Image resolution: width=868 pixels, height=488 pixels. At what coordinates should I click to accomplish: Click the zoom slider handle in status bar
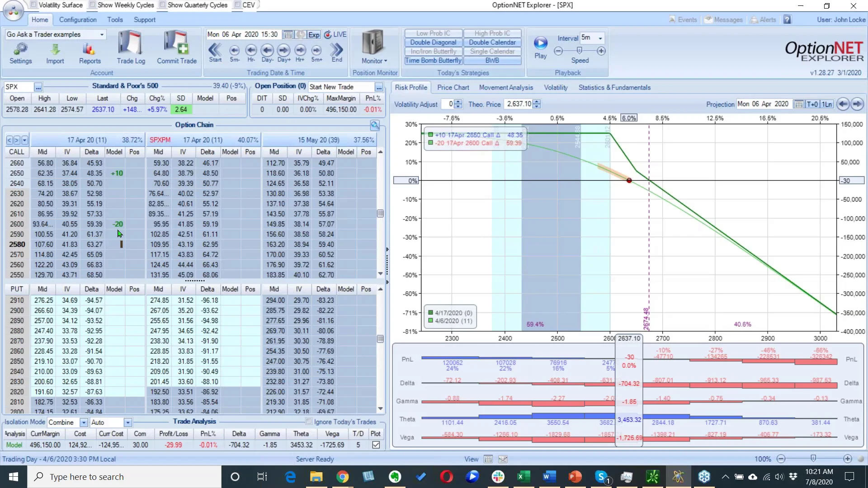pyautogui.click(x=813, y=459)
